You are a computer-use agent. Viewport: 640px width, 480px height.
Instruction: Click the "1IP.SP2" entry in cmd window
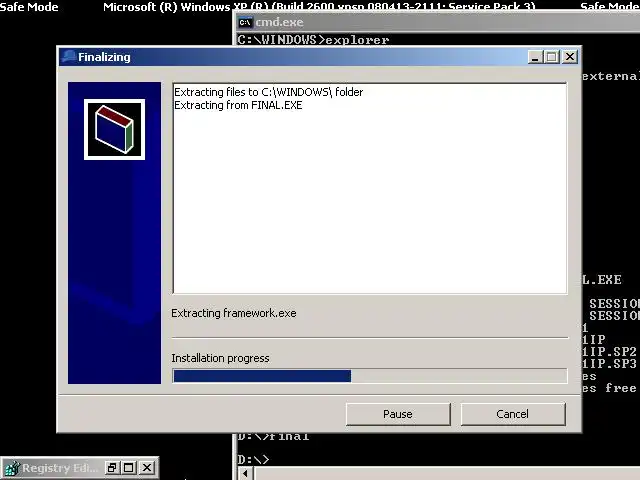(609, 351)
